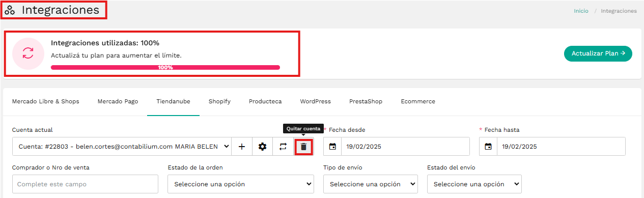Viewport: 644px width, 198px height.
Task: Click the pink refresh circle icon
Action: pyautogui.click(x=27, y=53)
